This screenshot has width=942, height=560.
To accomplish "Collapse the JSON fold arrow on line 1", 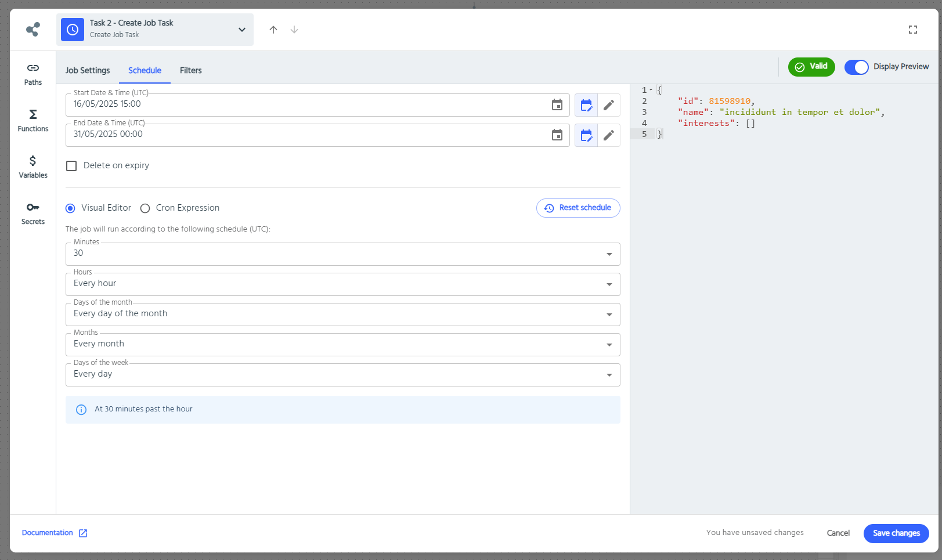I will point(651,90).
